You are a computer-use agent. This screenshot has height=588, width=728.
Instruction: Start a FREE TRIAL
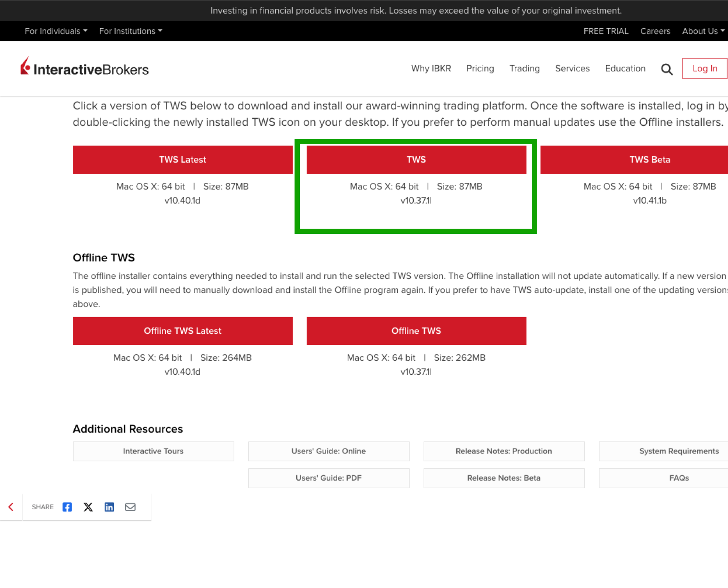[606, 31]
